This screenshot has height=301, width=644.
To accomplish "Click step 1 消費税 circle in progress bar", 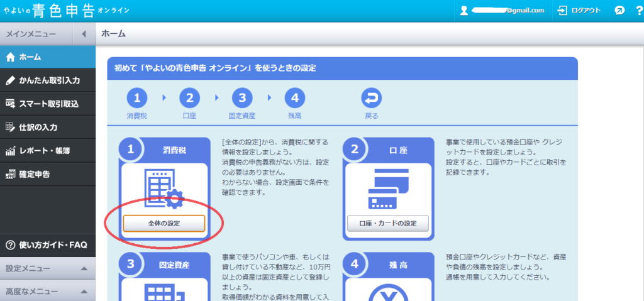I will point(137,98).
